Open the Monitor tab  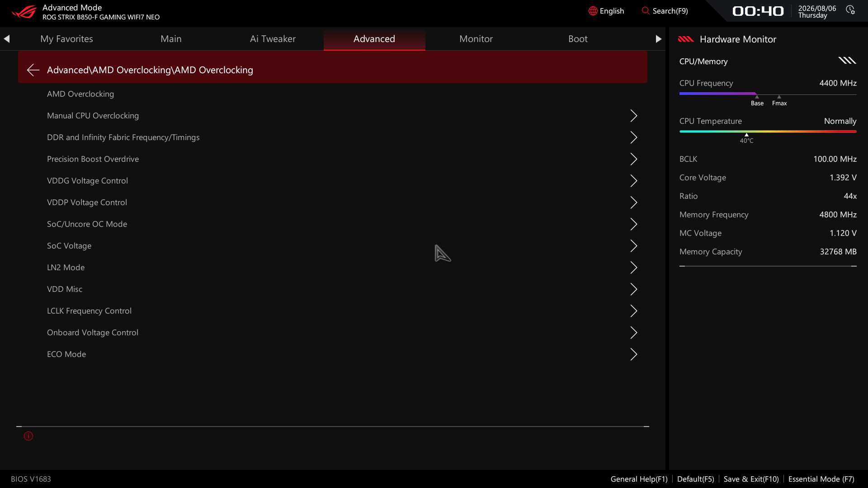coord(476,39)
